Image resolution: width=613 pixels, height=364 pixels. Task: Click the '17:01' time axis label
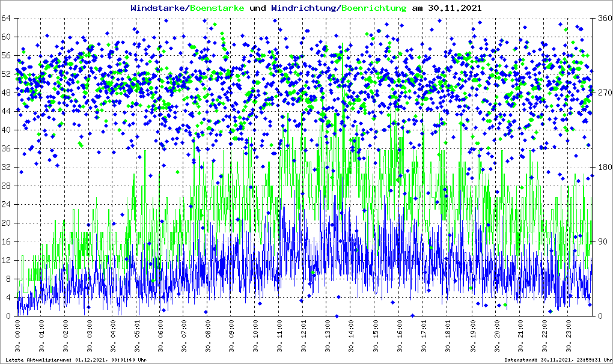tap(424, 338)
